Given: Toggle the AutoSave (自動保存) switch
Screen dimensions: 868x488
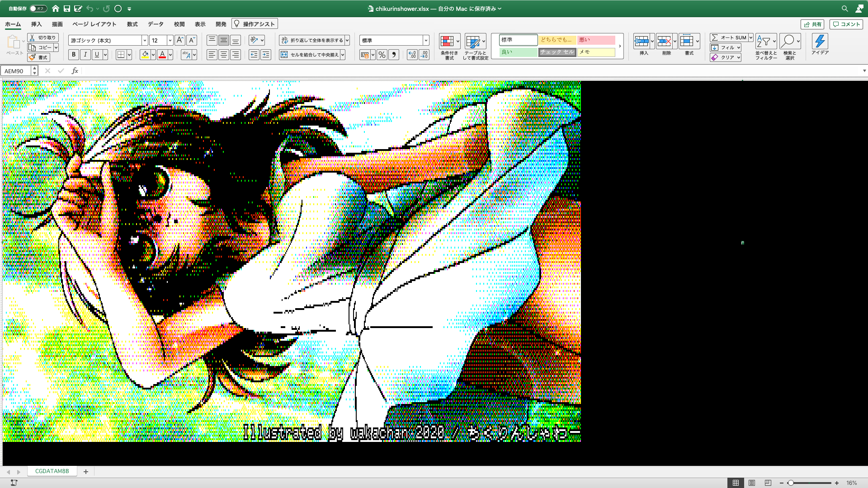Looking at the screenshot, I should point(38,9).
